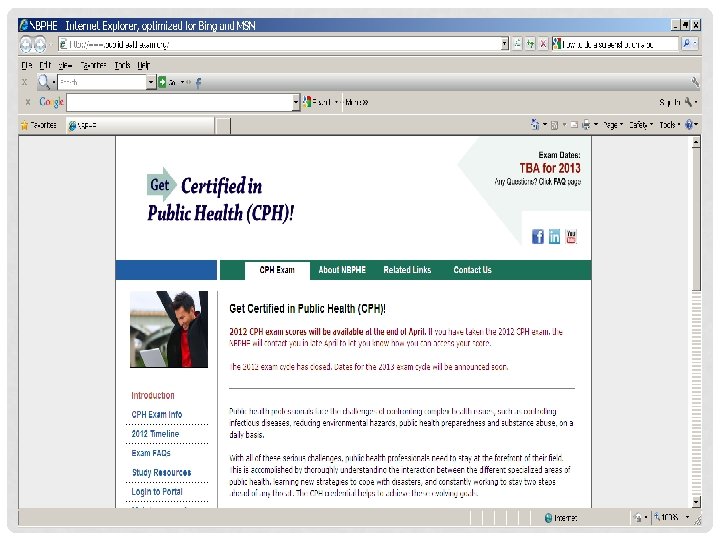
Task: Open the Tools menu in menu bar
Action: (x=122, y=65)
